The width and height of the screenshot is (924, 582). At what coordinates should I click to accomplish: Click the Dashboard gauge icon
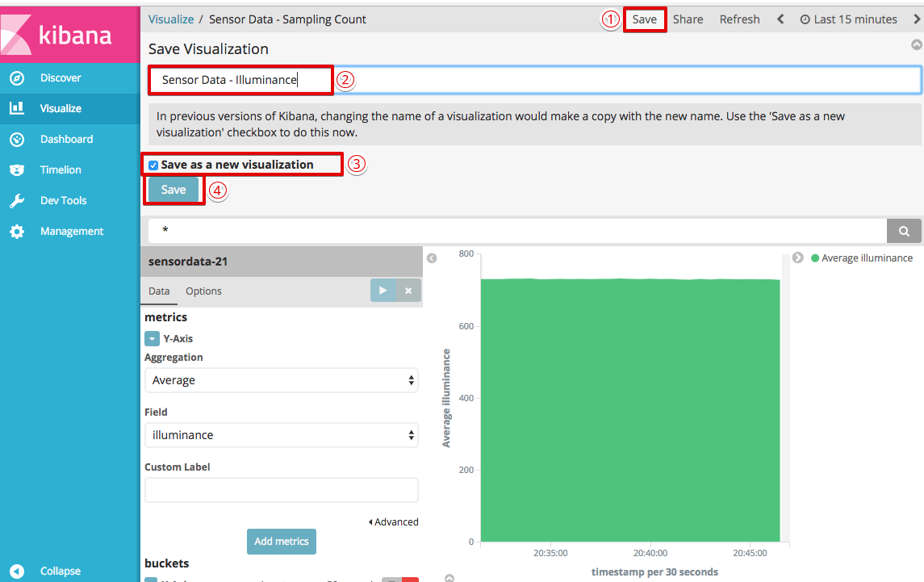click(x=17, y=139)
